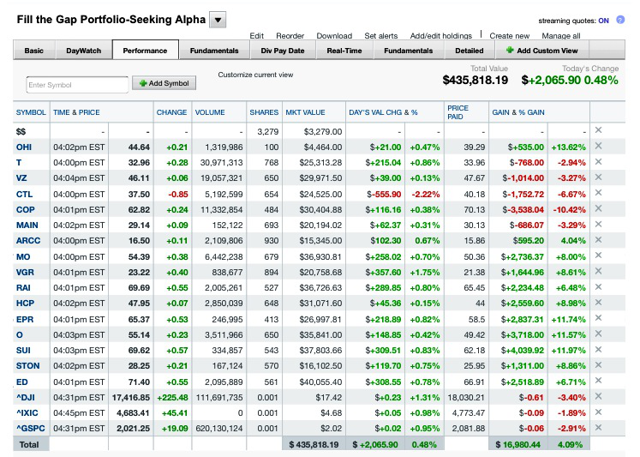Delete the VZ holding via X icon

point(598,177)
